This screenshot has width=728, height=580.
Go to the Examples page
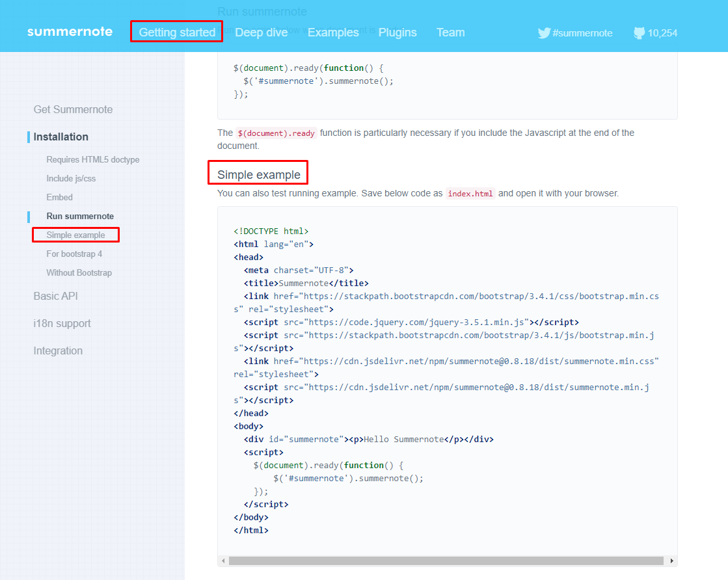tap(333, 32)
